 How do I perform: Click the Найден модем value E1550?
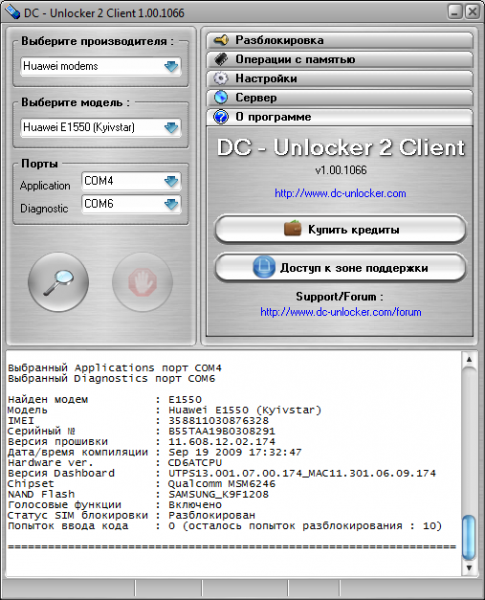coord(185,399)
